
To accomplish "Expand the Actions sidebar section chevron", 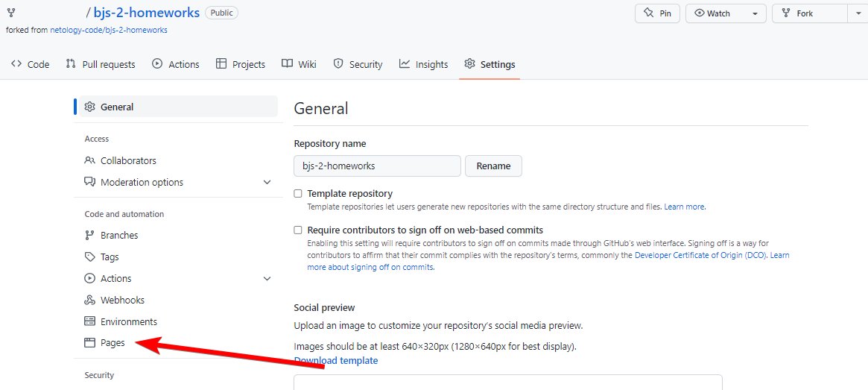I will click(x=267, y=278).
